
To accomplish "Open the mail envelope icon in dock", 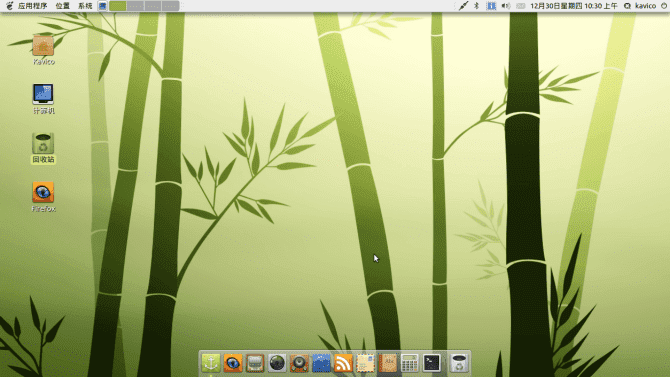I will 366,363.
